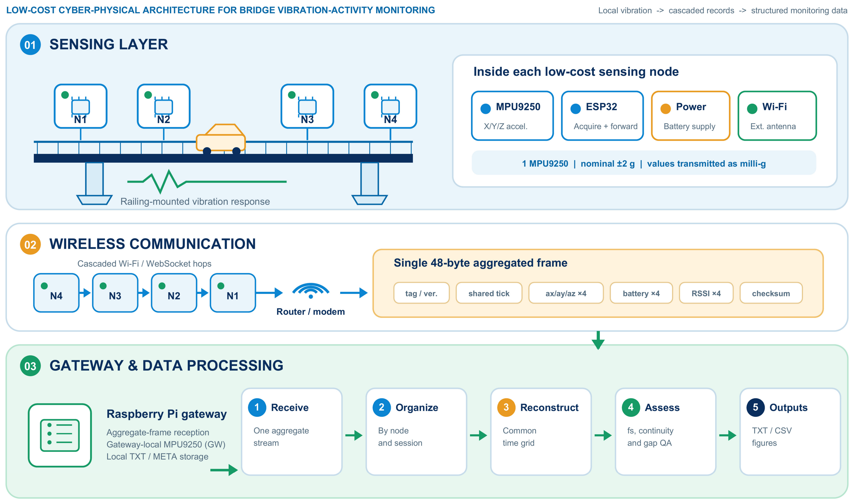Click the Power battery supply card
Screen dimensions: 854x504
(691, 115)
